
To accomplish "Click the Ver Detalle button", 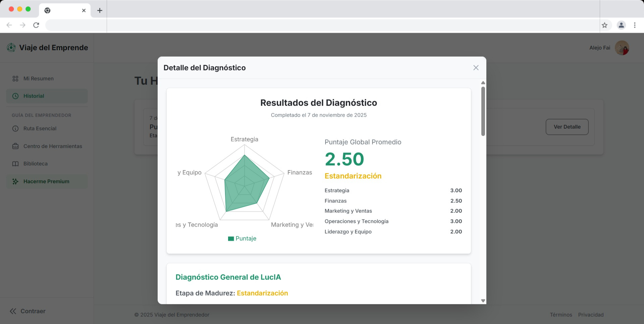I will pos(567,127).
